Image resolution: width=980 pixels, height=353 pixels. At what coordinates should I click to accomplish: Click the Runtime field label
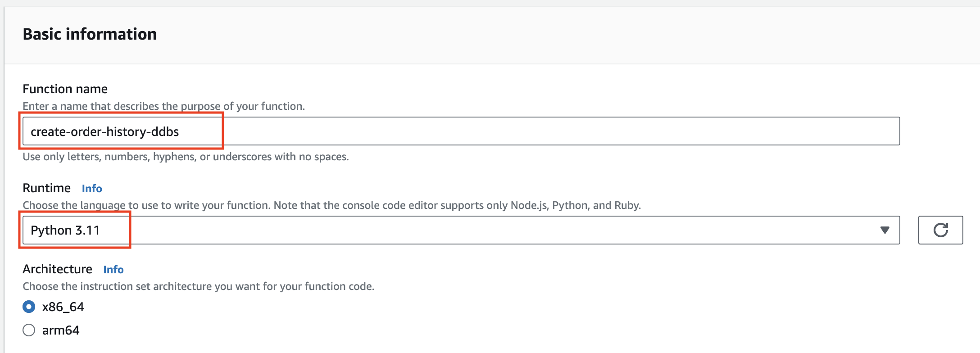point(47,188)
